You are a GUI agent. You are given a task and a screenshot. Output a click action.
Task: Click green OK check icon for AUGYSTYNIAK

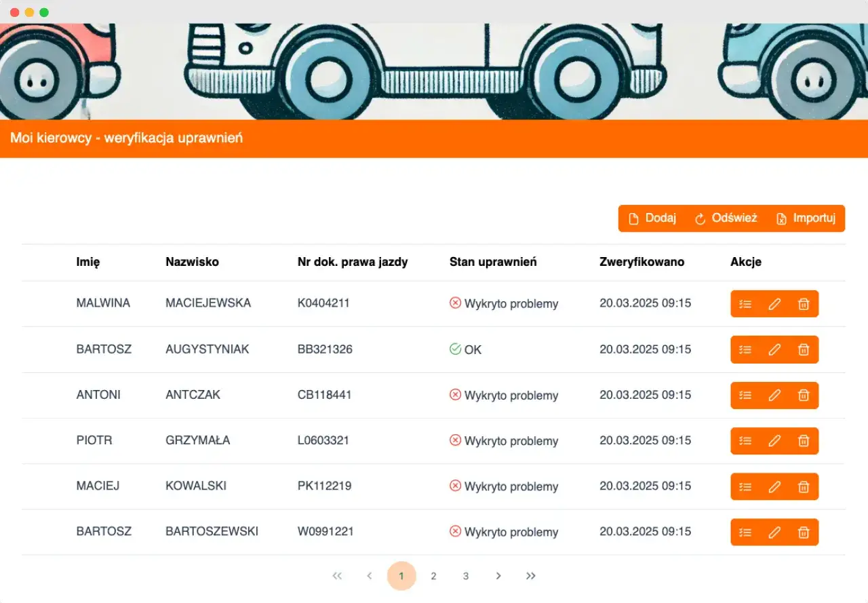click(455, 349)
